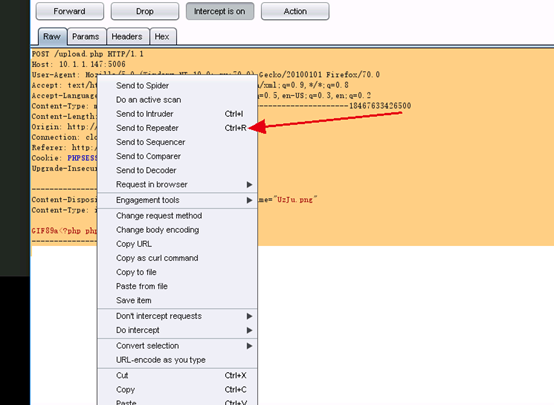554x405 pixels.
Task: Select Do an active scan
Action: point(177,100)
